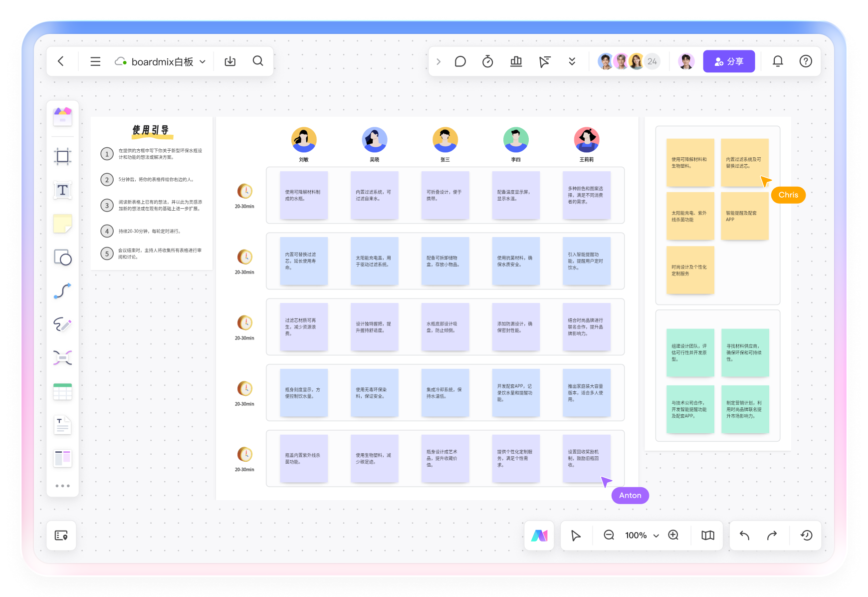Insert a table from the toolbar
This screenshot has height=597, width=868.
pos(62,392)
